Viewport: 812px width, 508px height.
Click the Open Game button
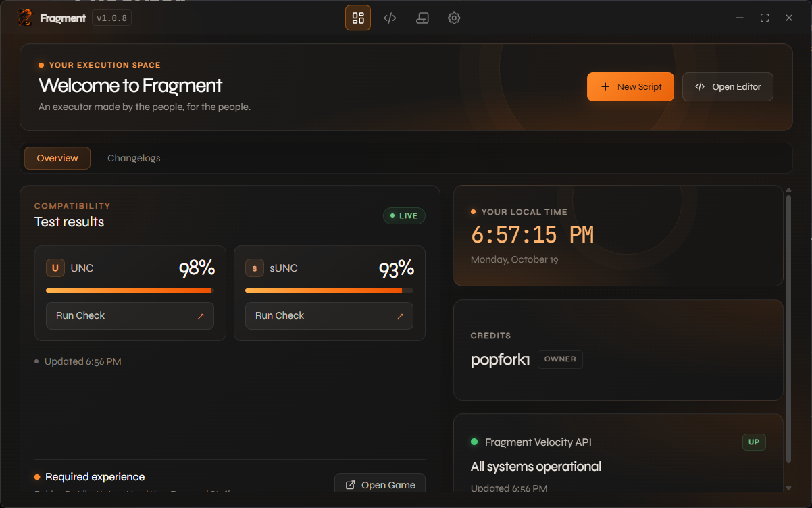tap(380, 483)
